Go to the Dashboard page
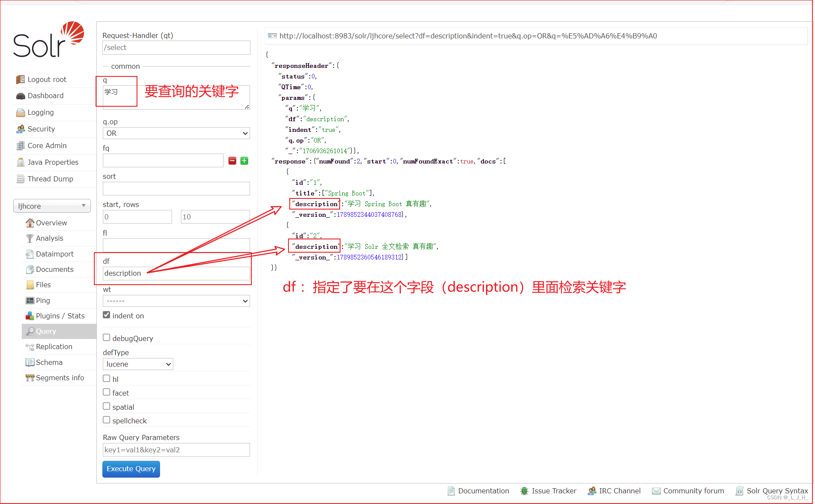Image resolution: width=815 pixels, height=504 pixels. (x=55, y=96)
